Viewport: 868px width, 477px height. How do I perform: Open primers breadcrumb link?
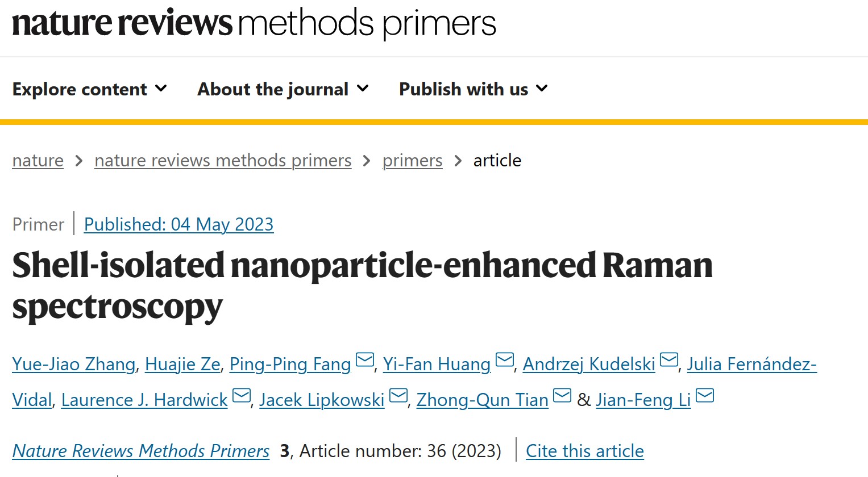click(x=412, y=161)
